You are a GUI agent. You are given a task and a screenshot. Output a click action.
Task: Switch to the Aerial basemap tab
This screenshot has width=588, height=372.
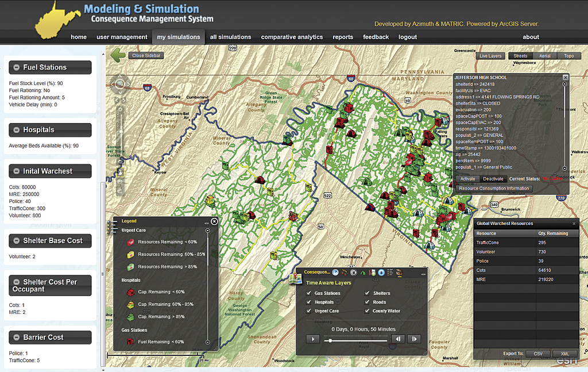tap(544, 56)
